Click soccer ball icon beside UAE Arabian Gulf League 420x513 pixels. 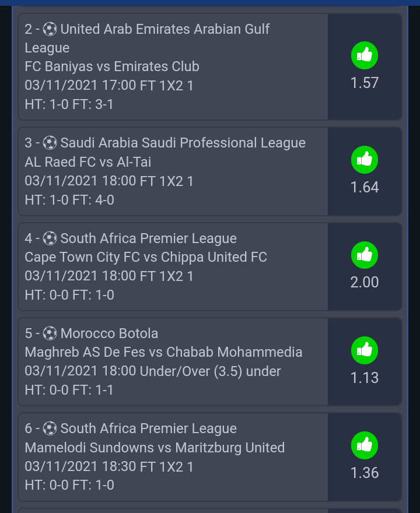50,29
